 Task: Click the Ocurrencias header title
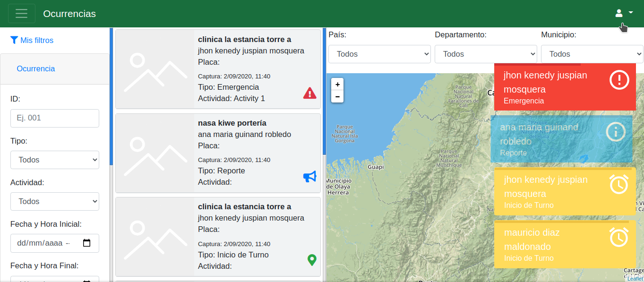tap(69, 14)
